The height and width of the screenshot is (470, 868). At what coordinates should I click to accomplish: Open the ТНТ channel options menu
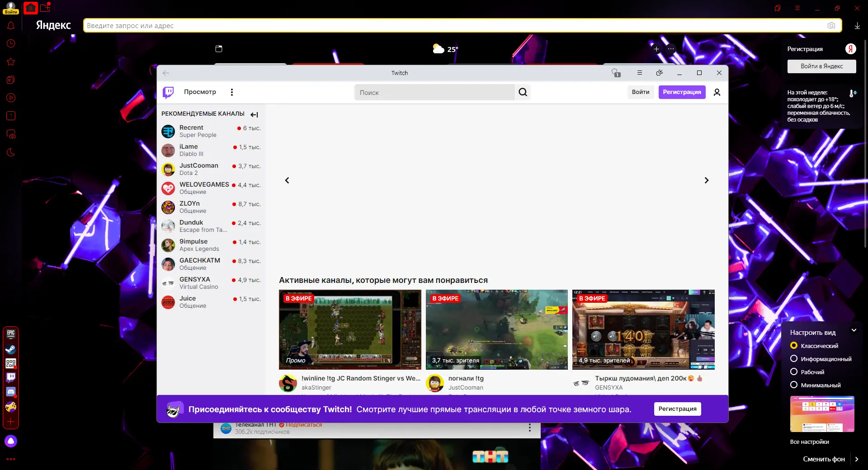click(530, 428)
